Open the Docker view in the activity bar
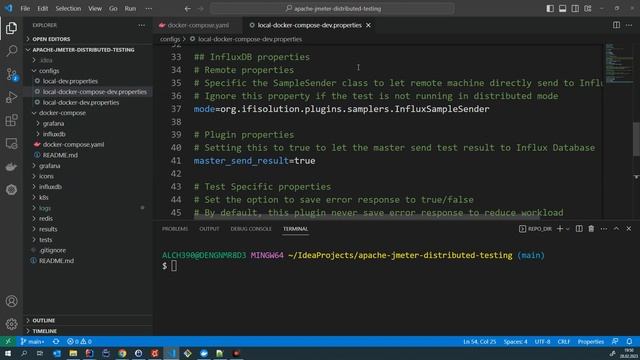The width and height of the screenshot is (640, 360). (11, 167)
